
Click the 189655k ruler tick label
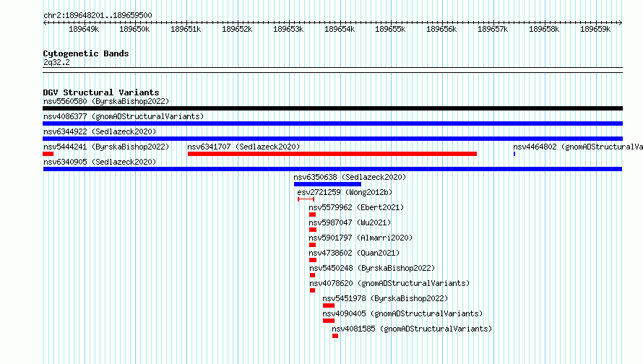click(x=390, y=29)
